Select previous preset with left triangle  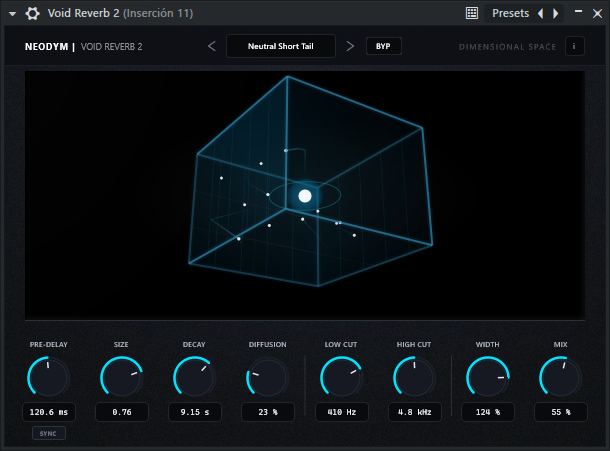coord(541,14)
